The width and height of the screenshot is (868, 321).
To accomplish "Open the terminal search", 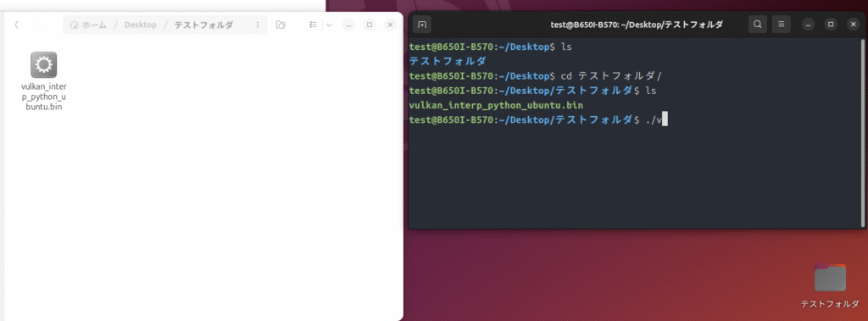I will pyautogui.click(x=757, y=25).
